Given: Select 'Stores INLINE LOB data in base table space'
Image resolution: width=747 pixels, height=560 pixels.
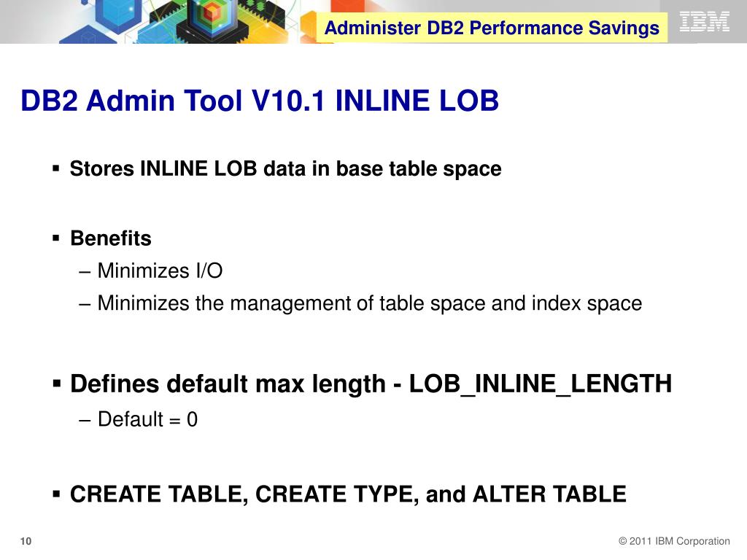Looking at the screenshot, I should point(285,168).
